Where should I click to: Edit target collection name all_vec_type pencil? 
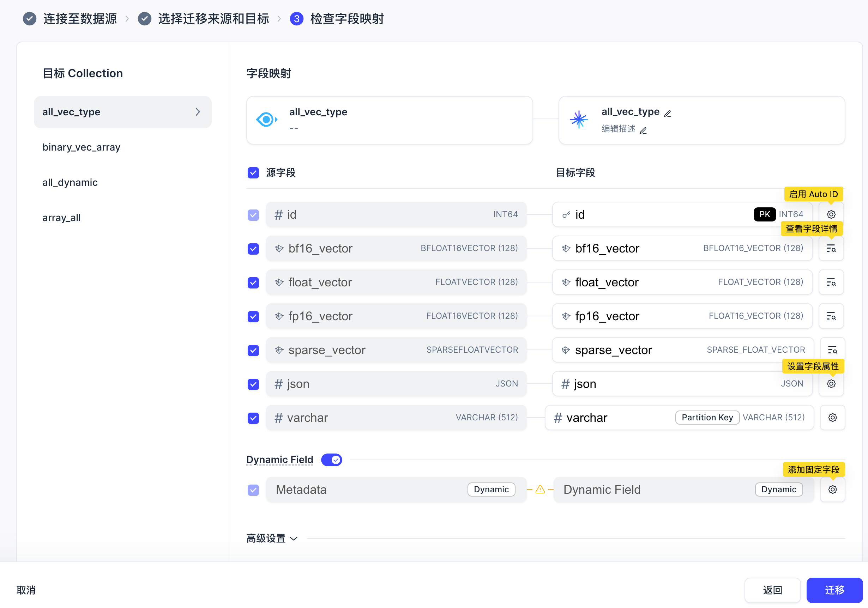(668, 113)
